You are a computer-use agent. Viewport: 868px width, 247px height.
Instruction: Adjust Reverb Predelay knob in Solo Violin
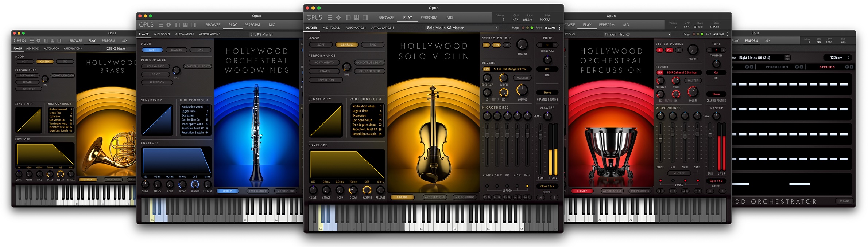pyautogui.click(x=487, y=78)
